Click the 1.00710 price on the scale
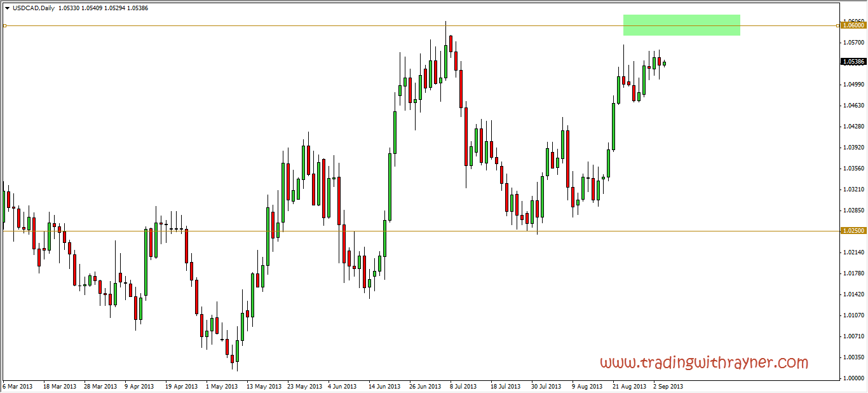Viewport: 868px width, 393px height. (x=853, y=336)
